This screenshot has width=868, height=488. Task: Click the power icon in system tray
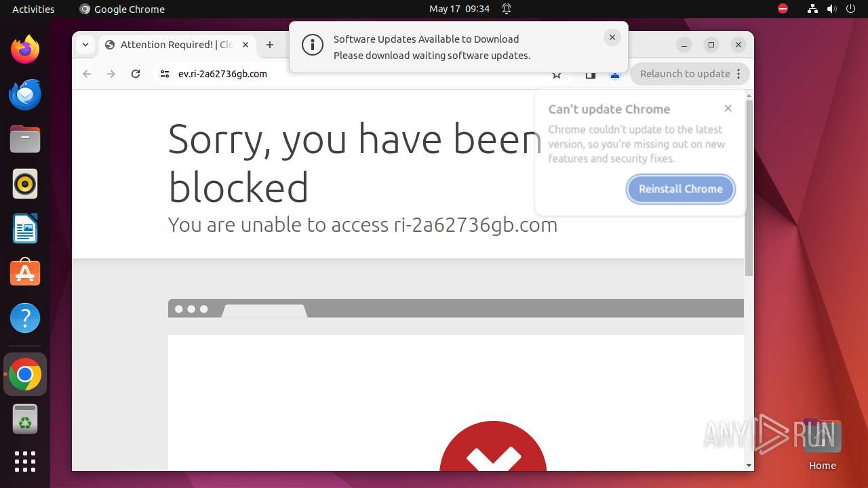(x=850, y=9)
